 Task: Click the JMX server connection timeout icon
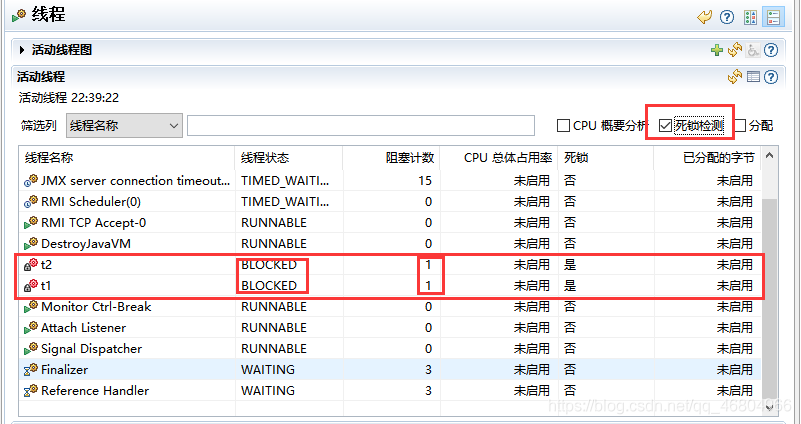[x=31, y=181]
